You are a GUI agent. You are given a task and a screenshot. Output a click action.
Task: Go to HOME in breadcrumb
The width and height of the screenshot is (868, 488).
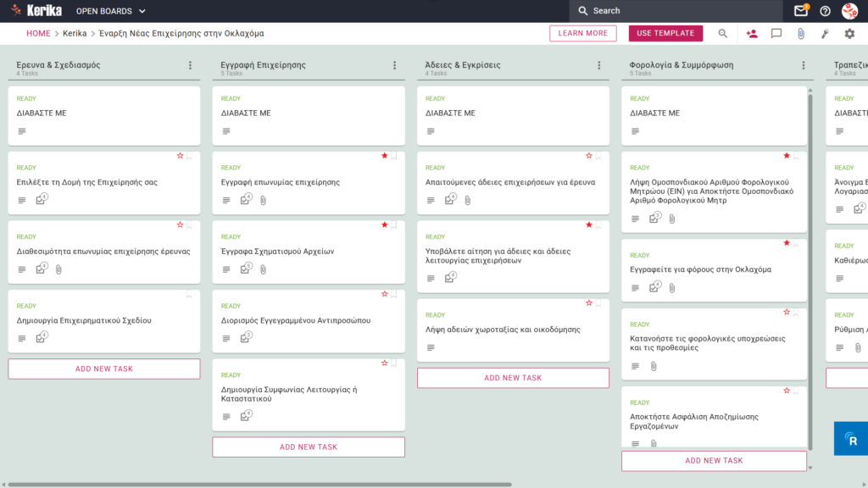point(38,33)
